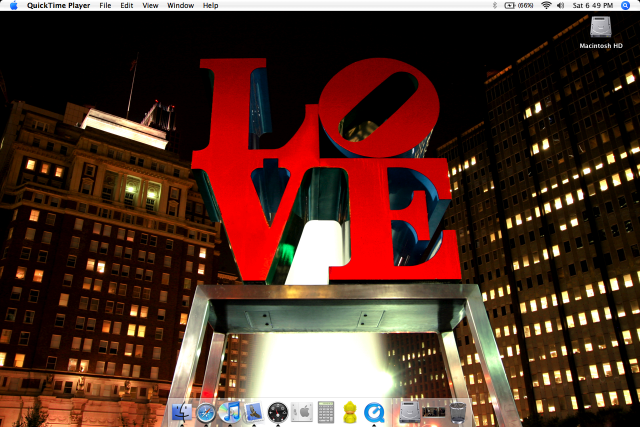Image resolution: width=640 pixels, height=427 pixels.
Task: Click the Spotlight search icon
Action: [626, 6]
